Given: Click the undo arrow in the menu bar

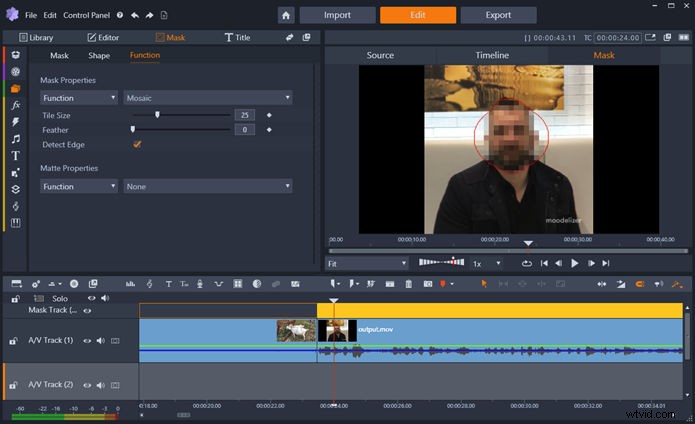Looking at the screenshot, I should pos(135,16).
